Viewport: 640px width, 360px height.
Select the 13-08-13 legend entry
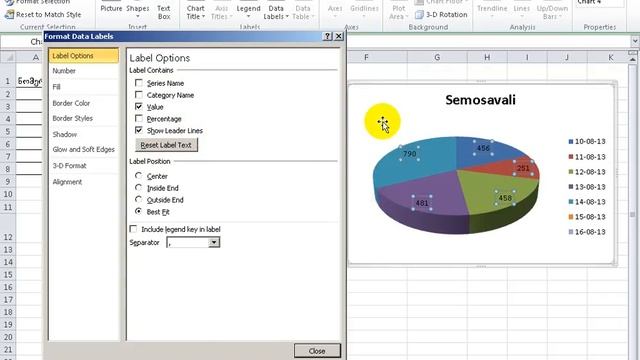587,187
